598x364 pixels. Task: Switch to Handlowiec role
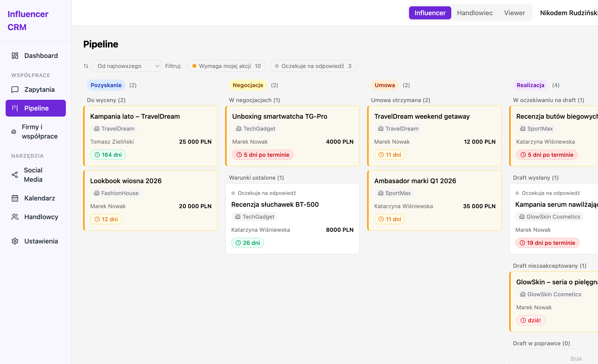point(475,13)
